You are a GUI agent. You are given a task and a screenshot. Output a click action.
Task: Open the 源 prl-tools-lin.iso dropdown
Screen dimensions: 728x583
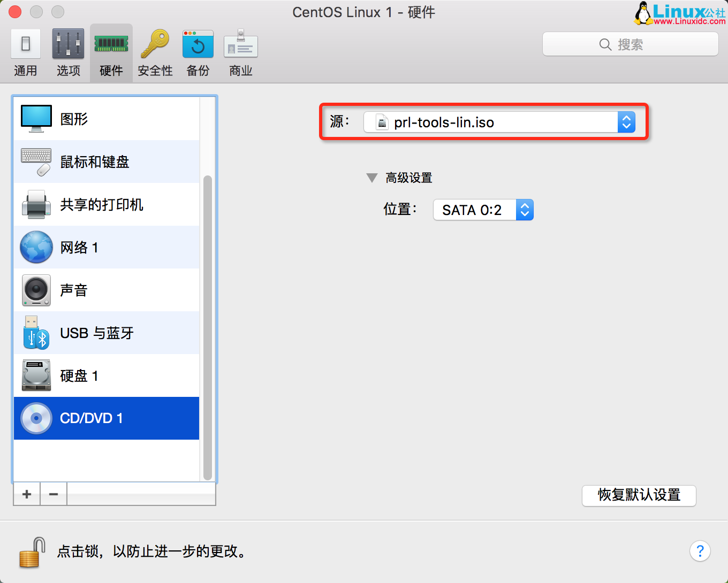point(499,122)
